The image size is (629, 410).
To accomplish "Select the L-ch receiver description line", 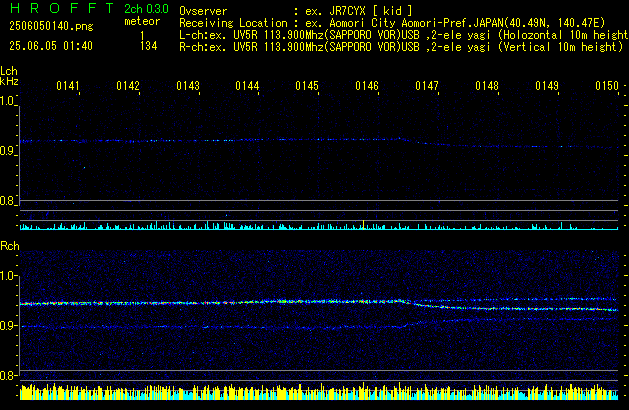I will pos(404,35).
